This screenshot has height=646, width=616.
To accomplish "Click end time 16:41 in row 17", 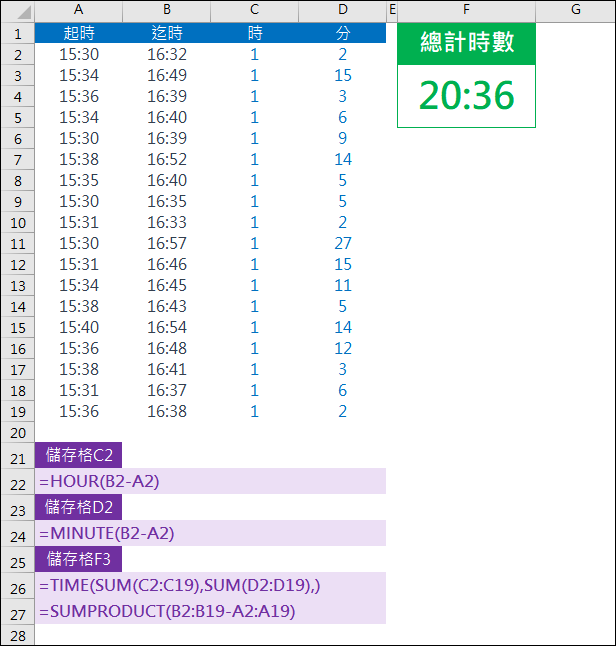I will point(166,369).
